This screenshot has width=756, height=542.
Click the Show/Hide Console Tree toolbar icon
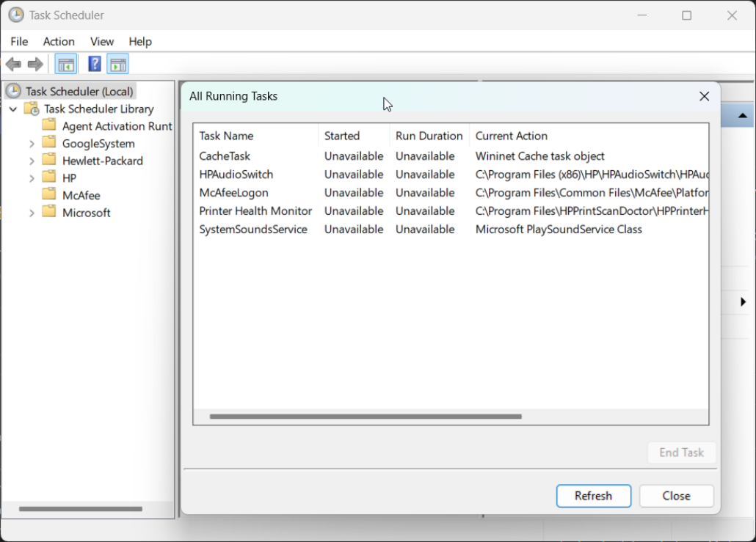point(65,64)
